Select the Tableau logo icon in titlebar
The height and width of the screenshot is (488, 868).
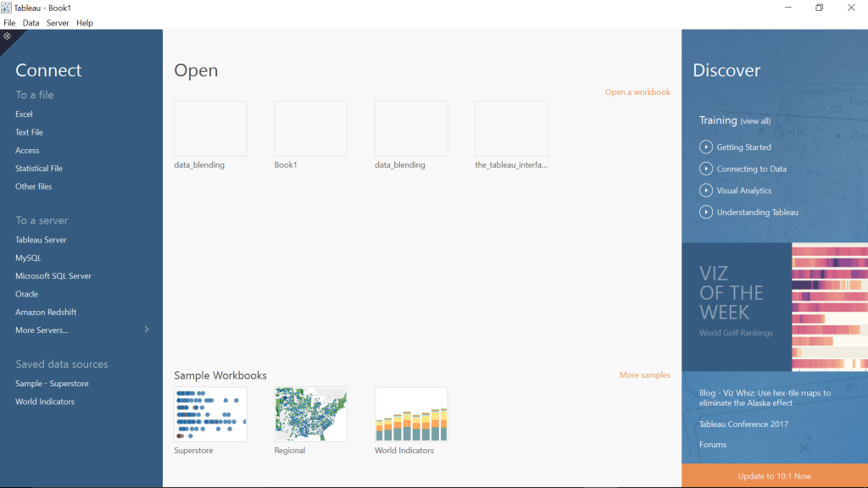[7, 8]
